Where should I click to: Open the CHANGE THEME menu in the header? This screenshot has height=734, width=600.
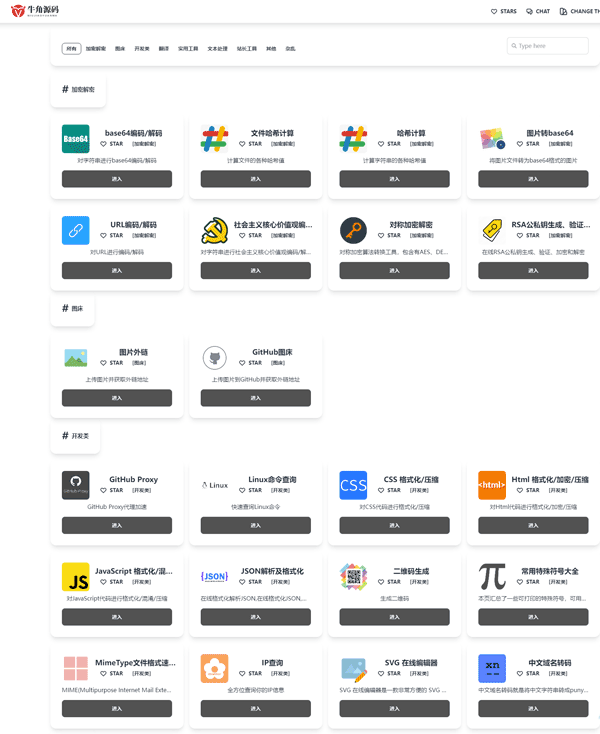pyautogui.click(x=579, y=11)
